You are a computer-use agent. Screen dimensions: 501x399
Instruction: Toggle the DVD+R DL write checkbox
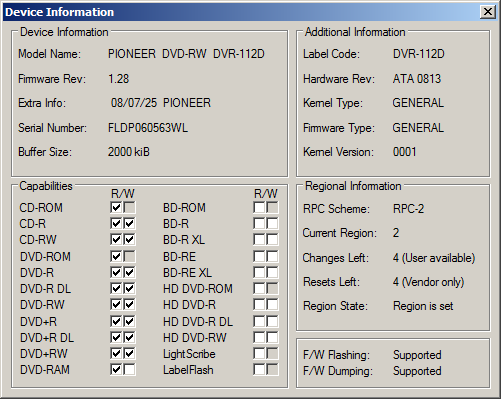[130, 337]
